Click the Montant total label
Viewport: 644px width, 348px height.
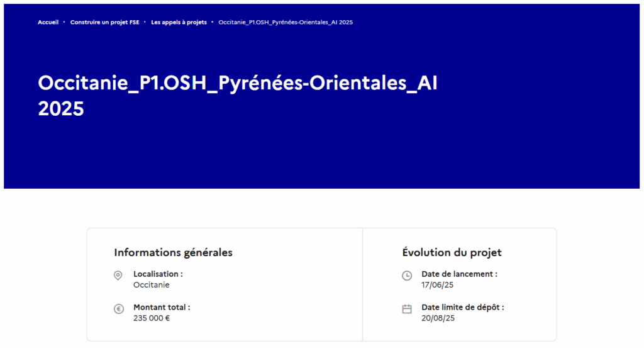tap(162, 307)
